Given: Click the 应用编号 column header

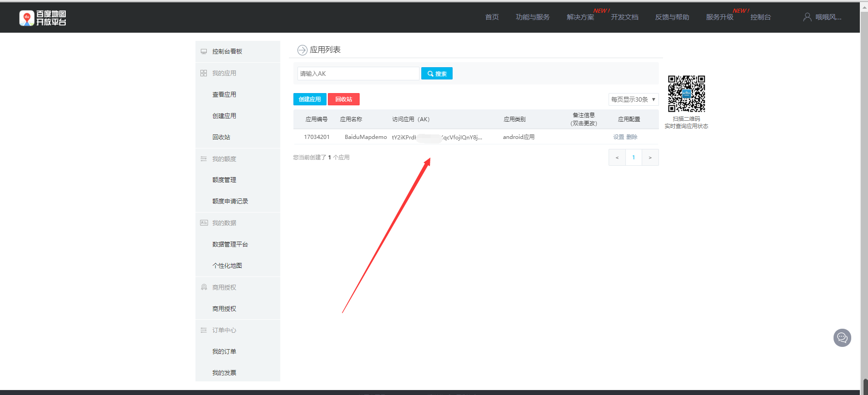Looking at the screenshot, I should pyautogui.click(x=317, y=119).
